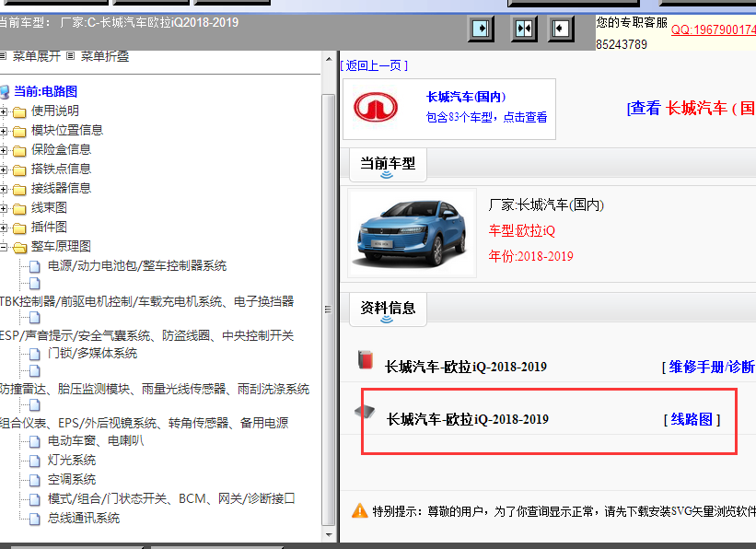Image resolution: width=756 pixels, height=549 pixels.
Task: Click the QQ customer service number link
Action: pyautogui.click(x=714, y=29)
